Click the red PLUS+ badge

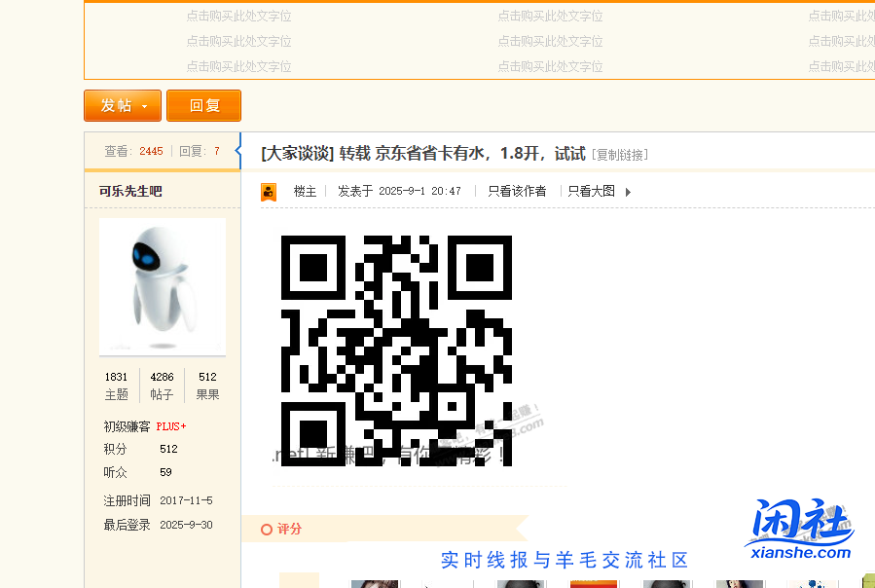pyautogui.click(x=169, y=425)
